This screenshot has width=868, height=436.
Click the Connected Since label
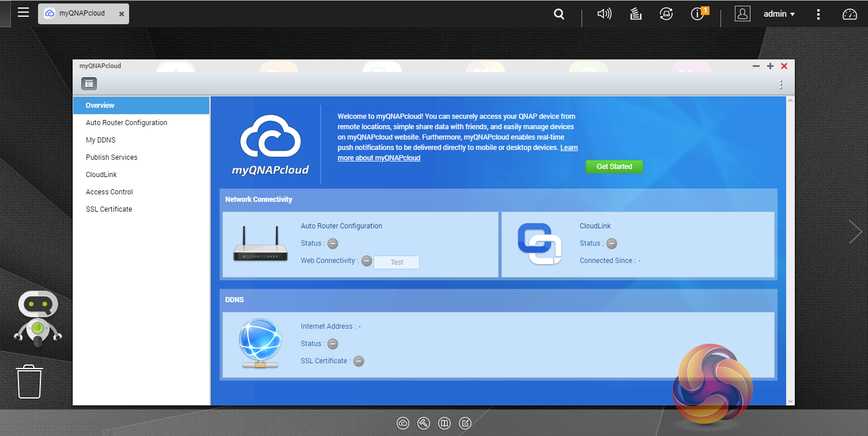click(607, 261)
